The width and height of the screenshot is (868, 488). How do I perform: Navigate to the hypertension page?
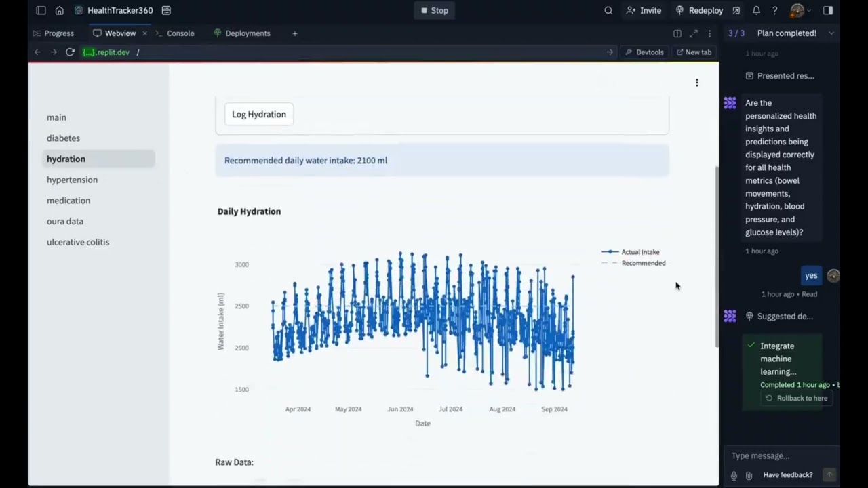(x=72, y=180)
